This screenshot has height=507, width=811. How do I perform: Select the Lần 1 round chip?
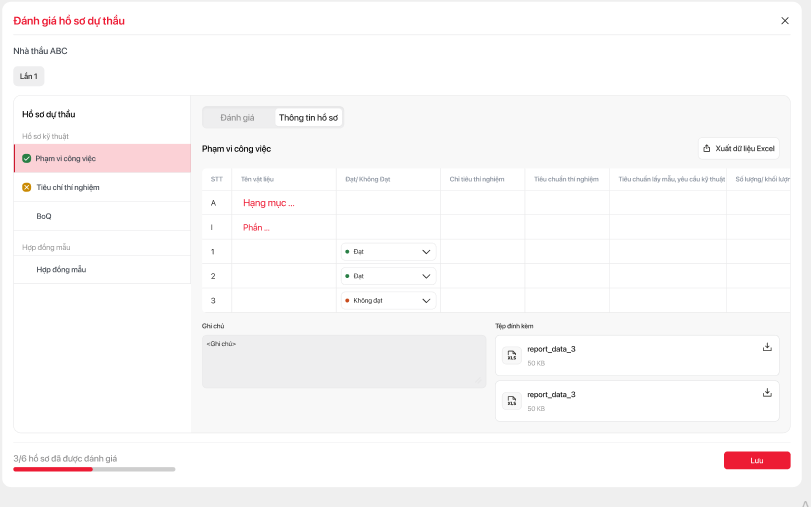[x=29, y=76]
